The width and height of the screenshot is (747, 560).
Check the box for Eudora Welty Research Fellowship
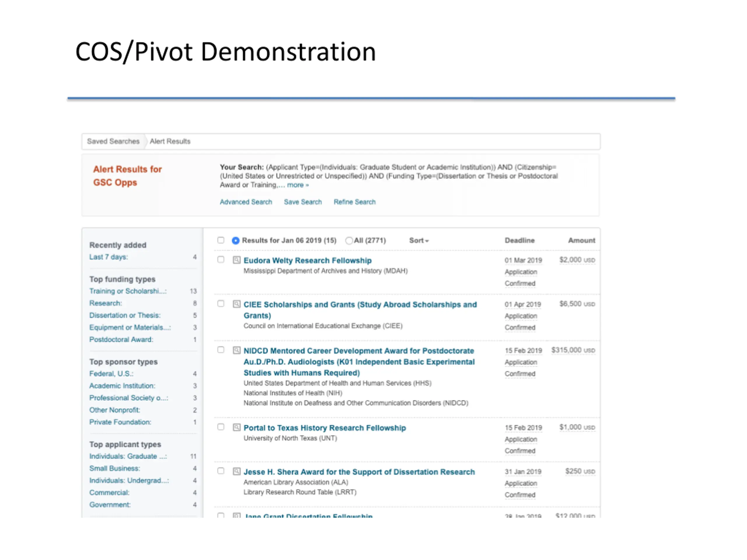tap(221, 260)
